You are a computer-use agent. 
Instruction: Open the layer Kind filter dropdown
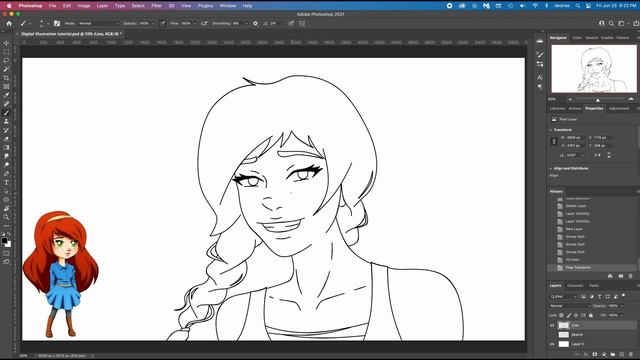click(564, 296)
